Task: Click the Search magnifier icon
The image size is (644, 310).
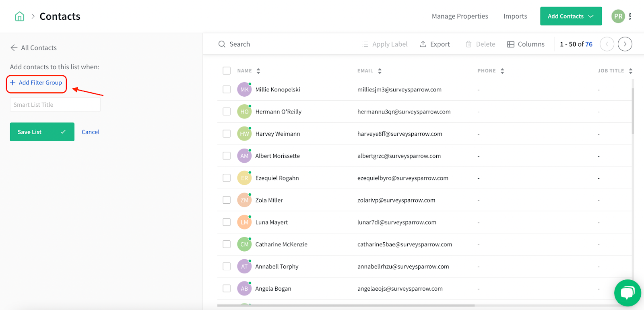Action: (222, 44)
